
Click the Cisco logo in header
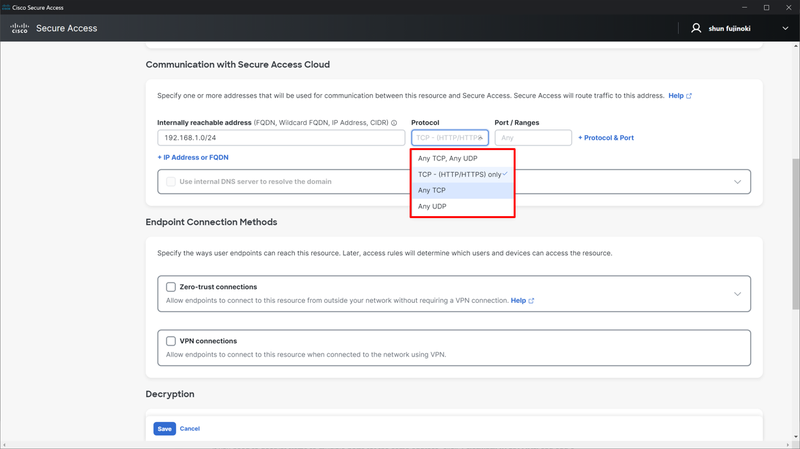click(x=19, y=28)
